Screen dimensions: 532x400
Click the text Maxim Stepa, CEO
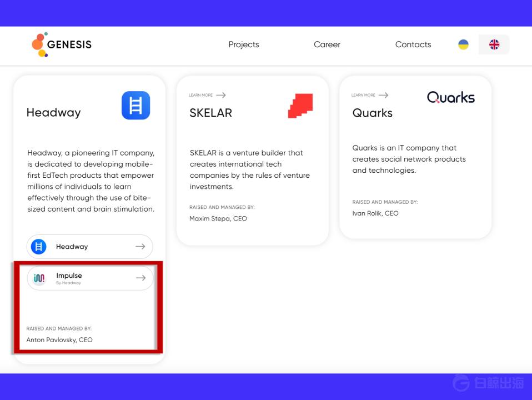pos(218,218)
